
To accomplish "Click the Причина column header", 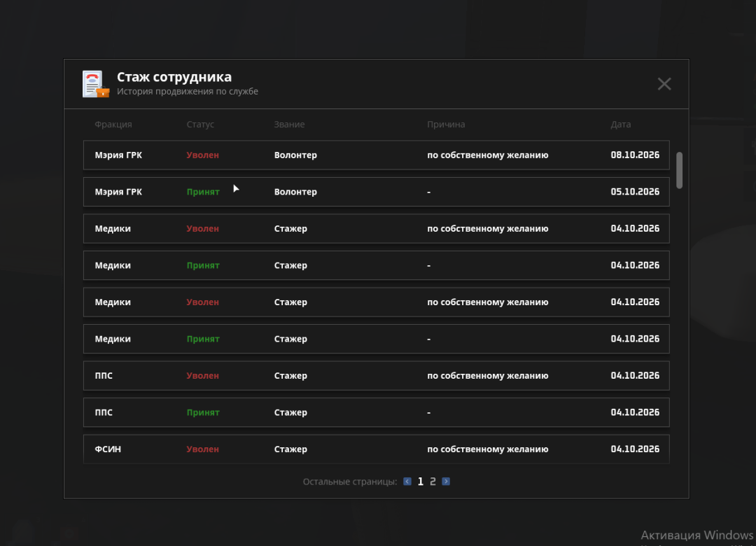I will click(446, 125).
